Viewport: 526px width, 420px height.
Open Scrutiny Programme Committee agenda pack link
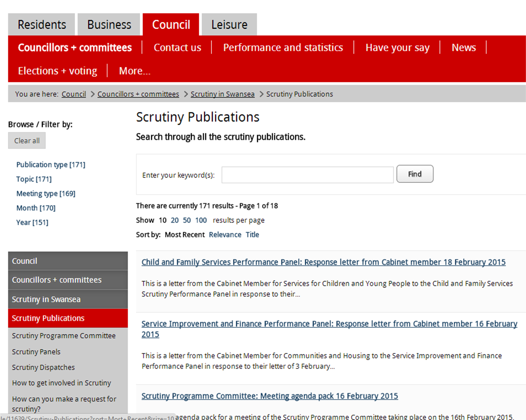270,396
